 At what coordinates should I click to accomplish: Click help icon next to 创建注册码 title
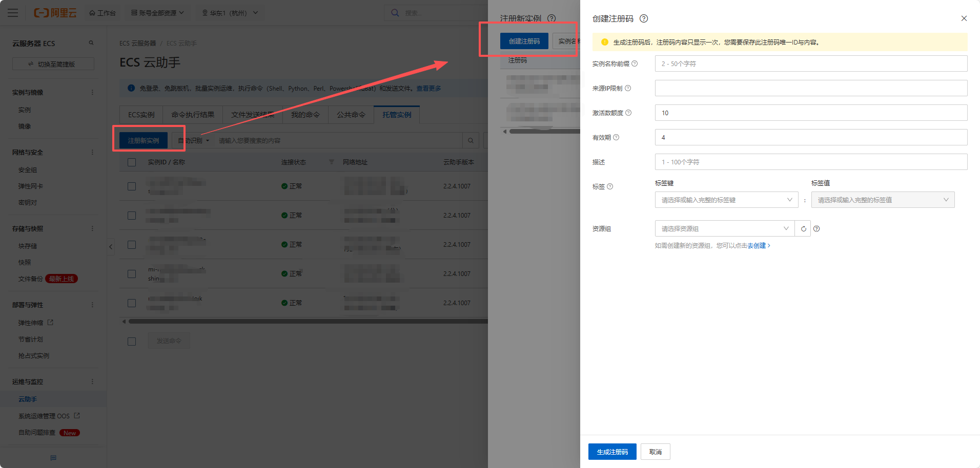pos(644,18)
